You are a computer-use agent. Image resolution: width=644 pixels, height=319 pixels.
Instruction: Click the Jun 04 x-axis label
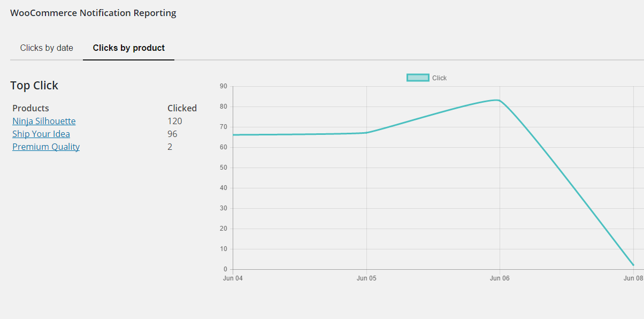point(232,278)
